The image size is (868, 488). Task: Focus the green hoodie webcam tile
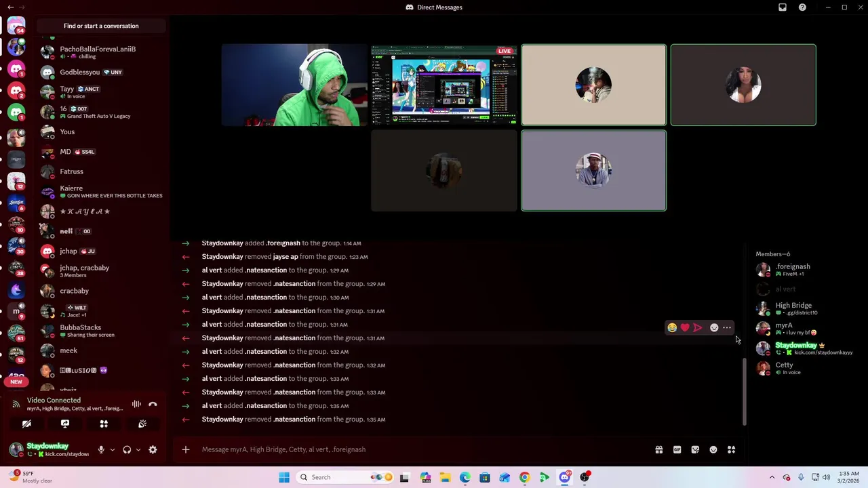pos(294,85)
